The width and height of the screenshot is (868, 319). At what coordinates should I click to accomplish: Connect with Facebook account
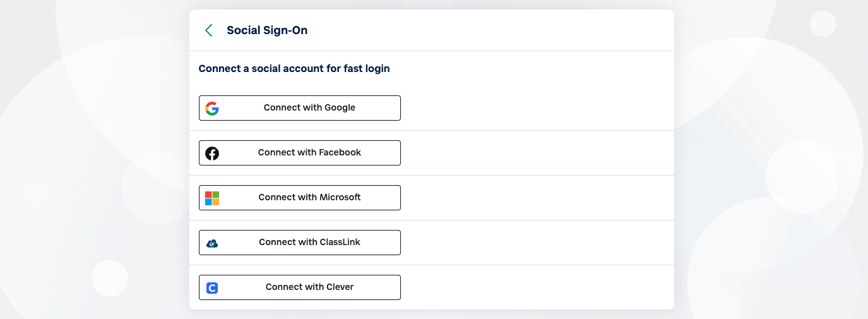point(299,153)
